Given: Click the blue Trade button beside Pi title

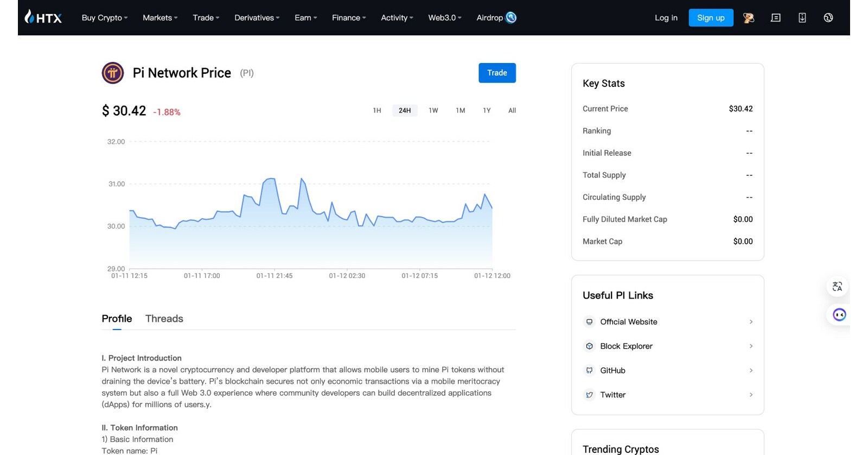Looking at the screenshot, I should 497,73.
